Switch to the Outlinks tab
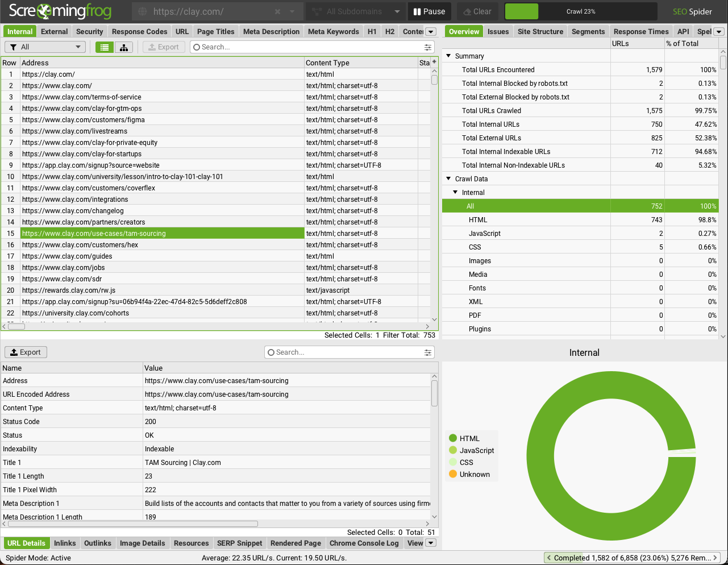Viewport: 728px width, 565px height. point(98,543)
